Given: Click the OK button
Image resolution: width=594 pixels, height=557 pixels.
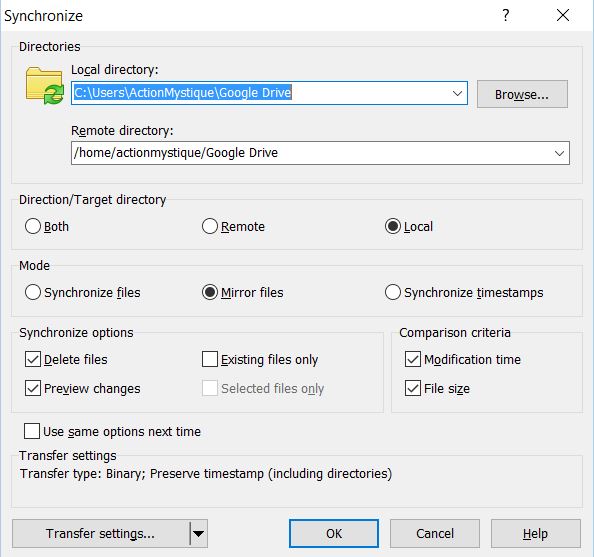Looking at the screenshot, I should 334,534.
